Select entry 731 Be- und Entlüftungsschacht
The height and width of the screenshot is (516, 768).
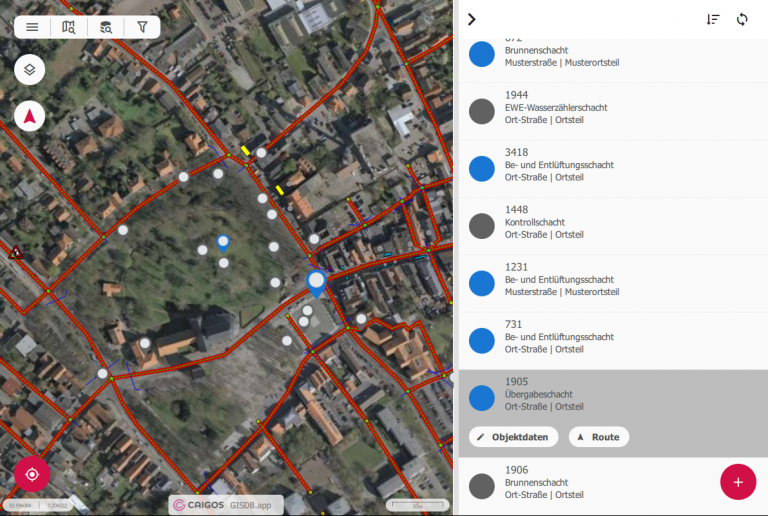(x=613, y=341)
